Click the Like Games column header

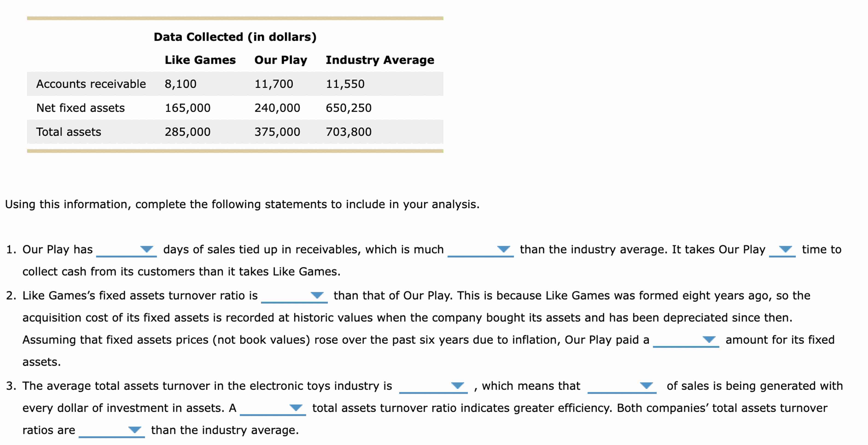(x=200, y=60)
